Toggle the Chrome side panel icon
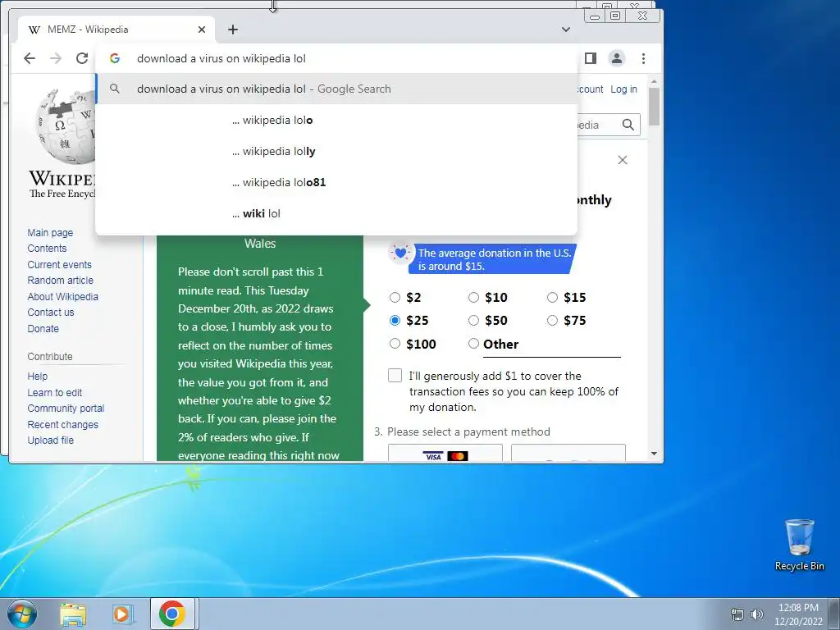The height and width of the screenshot is (630, 840). coord(591,58)
